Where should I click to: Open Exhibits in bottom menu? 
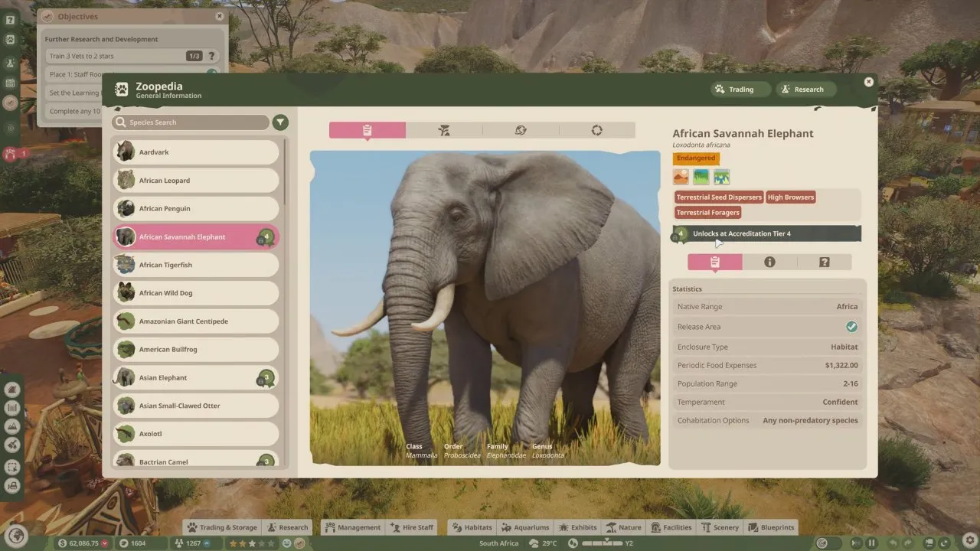(577, 527)
